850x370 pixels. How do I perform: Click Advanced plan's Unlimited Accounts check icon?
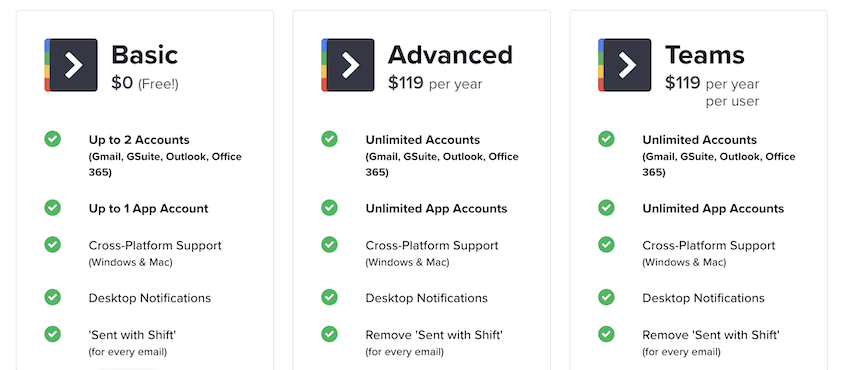point(330,139)
